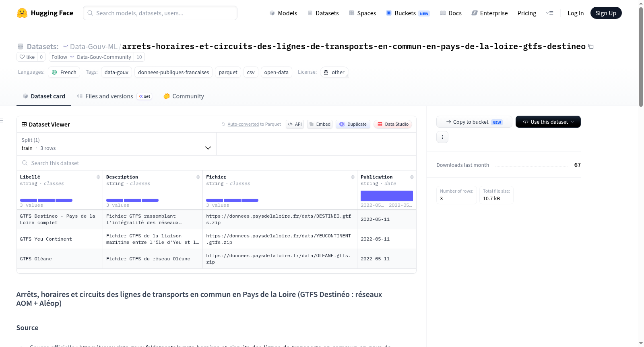
Task: Click the Libellé class distribution bar
Action: coord(46,200)
